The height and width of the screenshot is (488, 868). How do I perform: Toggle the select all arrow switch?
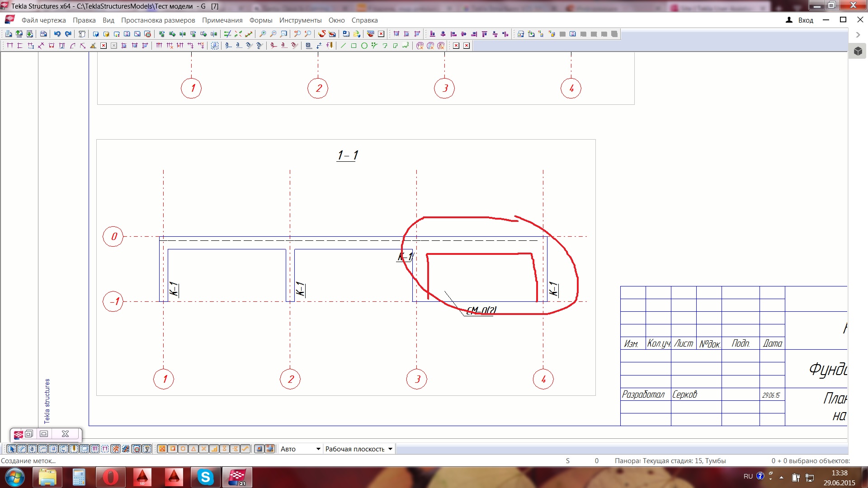(x=12, y=449)
